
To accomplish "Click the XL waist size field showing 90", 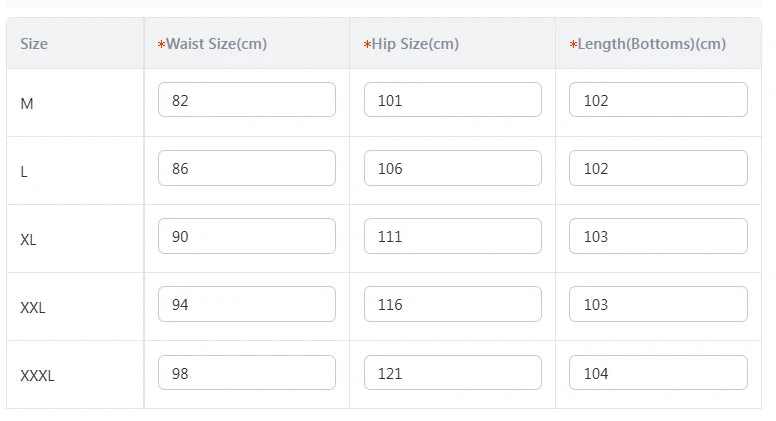I will (246, 236).
